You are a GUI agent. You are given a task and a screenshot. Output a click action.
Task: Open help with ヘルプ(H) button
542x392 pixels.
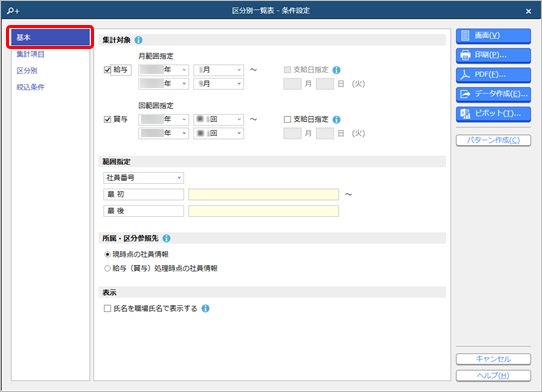[x=493, y=376]
